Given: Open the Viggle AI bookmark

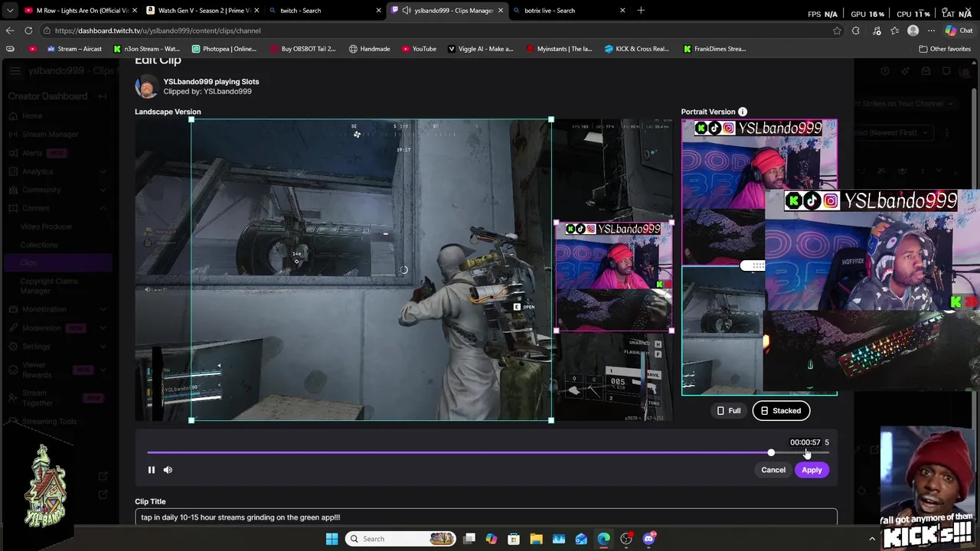Looking at the screenshot, I should click(x=481, y=49).
